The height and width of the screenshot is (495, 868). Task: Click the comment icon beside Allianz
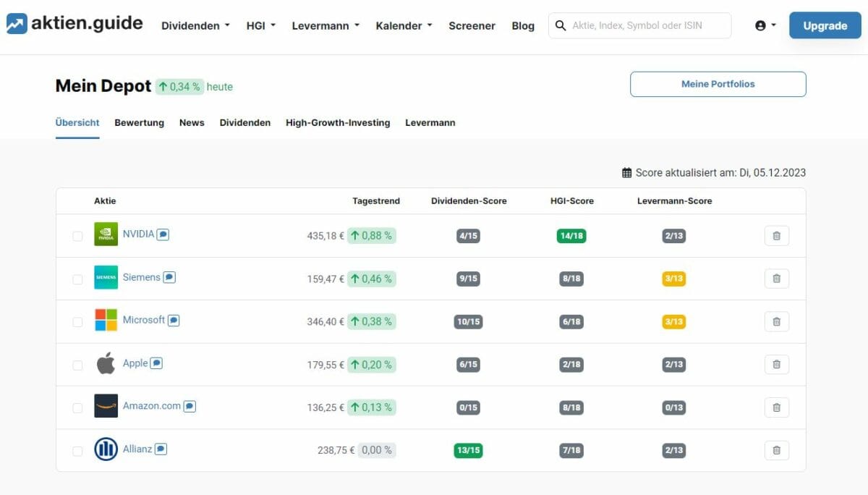coord(160,449)
